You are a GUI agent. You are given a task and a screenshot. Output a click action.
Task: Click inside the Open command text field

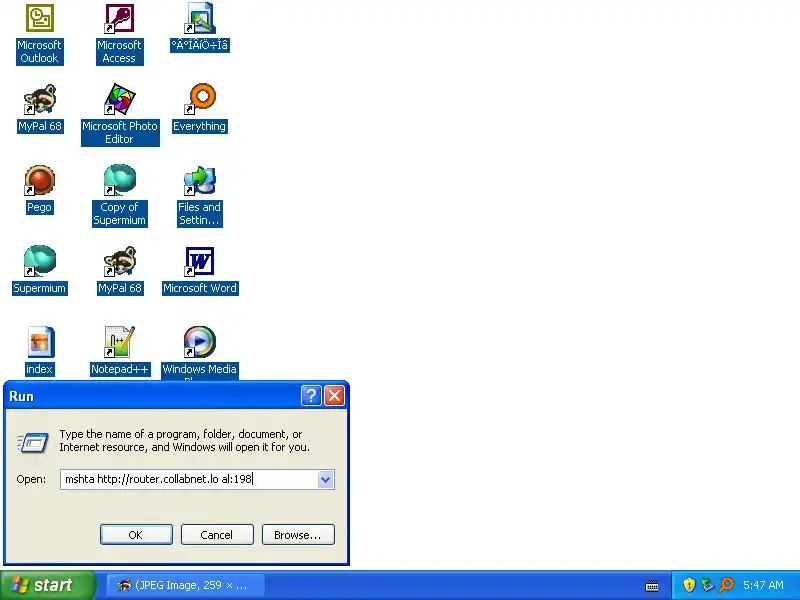coord(189,479)
